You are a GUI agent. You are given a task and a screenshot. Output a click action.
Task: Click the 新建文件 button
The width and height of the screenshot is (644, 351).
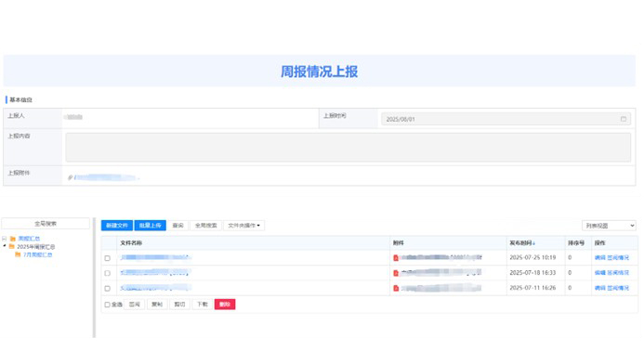pyautogui.click(x=117, y=226)
